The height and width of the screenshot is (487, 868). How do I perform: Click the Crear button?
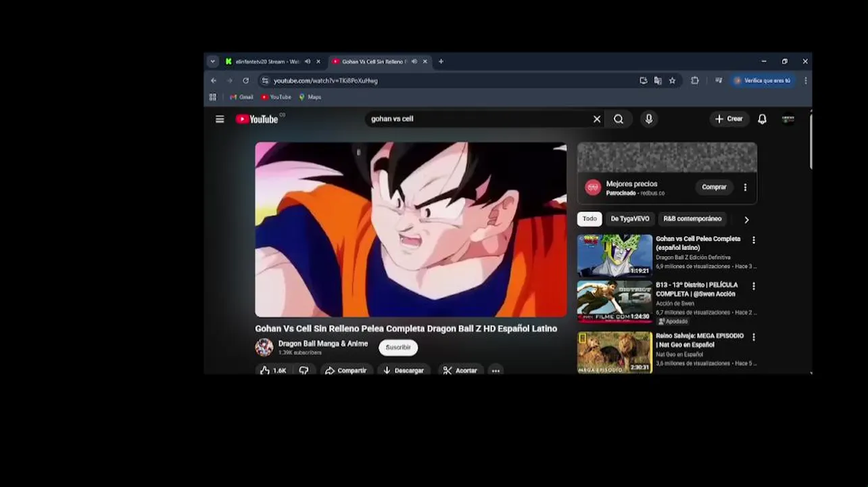pos(729,119)
